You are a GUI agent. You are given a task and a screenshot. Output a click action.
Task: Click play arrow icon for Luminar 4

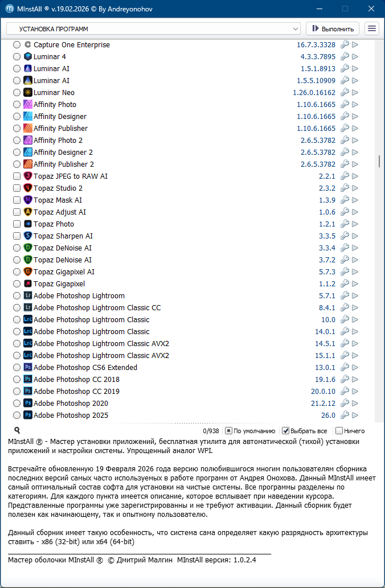(355, 56)
